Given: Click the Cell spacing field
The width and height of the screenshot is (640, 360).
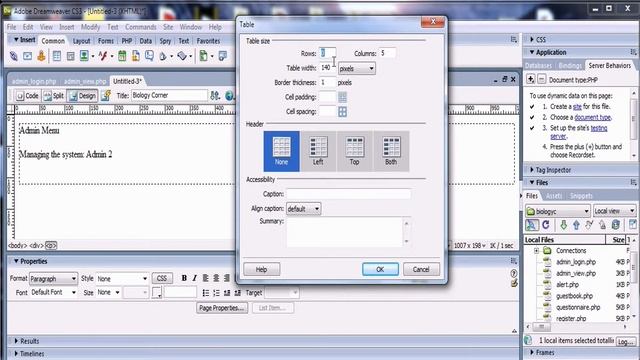Looking at the screenshot, I should 327,111.
